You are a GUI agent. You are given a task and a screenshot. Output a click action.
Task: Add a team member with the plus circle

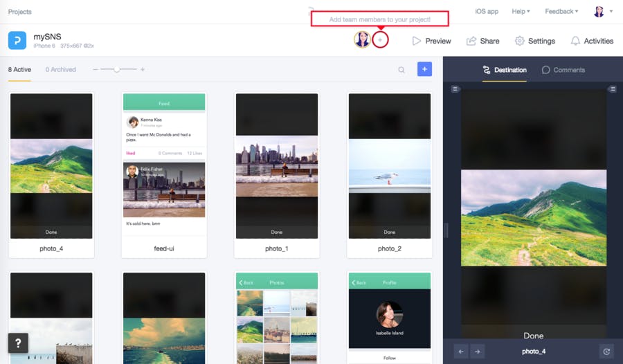pyautogui.click(x=380, y=39)
